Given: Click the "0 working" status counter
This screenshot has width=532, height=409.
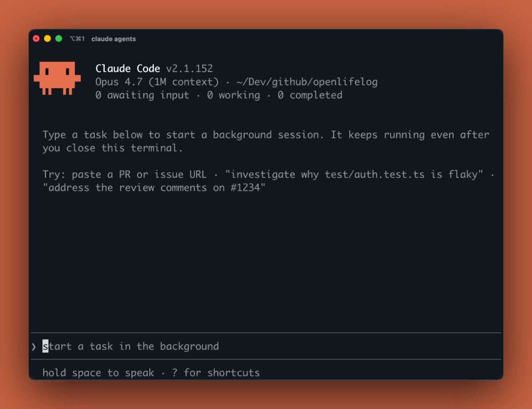Looking at the screenshot, I should point(234,95).
